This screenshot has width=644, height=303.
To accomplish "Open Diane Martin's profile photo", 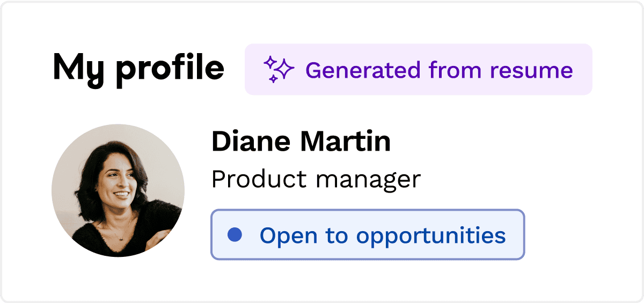I will 118,190.
